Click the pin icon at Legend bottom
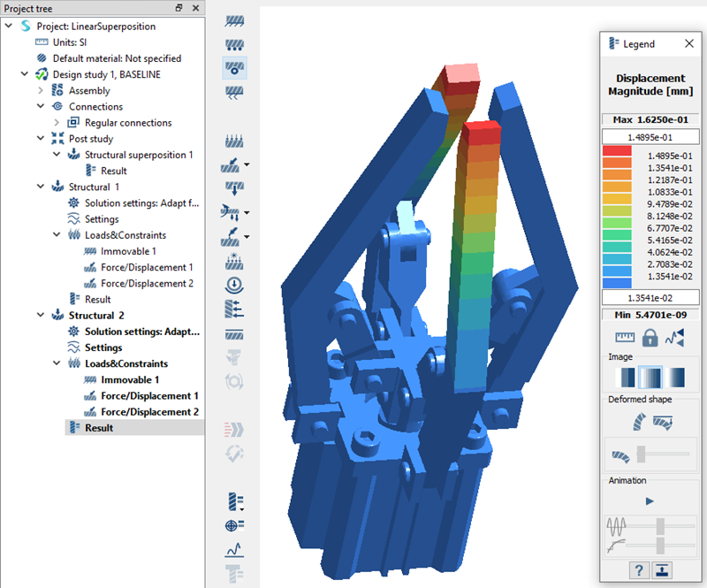Image resolution: width=707 pixels, height=588 pixels. tap(663, 569)
